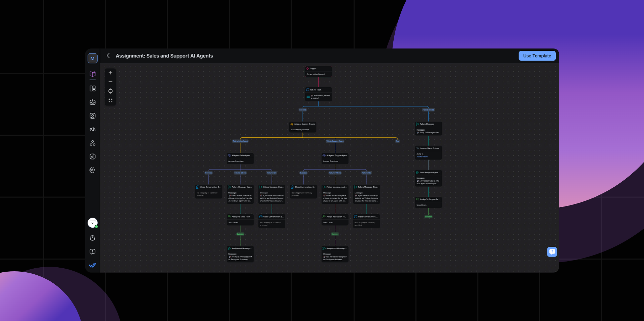Open the inbox icon in sidebar

point(93,102)
